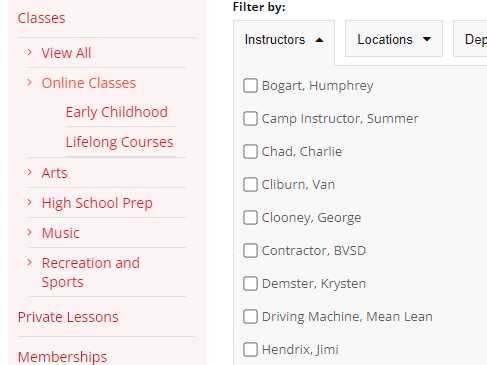Screen dimensions: 487x365
Task: Open the Locations filter dropdown
Action: 394,39
